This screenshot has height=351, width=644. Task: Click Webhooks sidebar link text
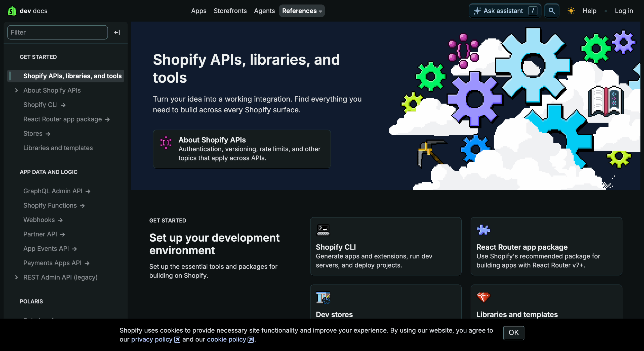[39, 220]
